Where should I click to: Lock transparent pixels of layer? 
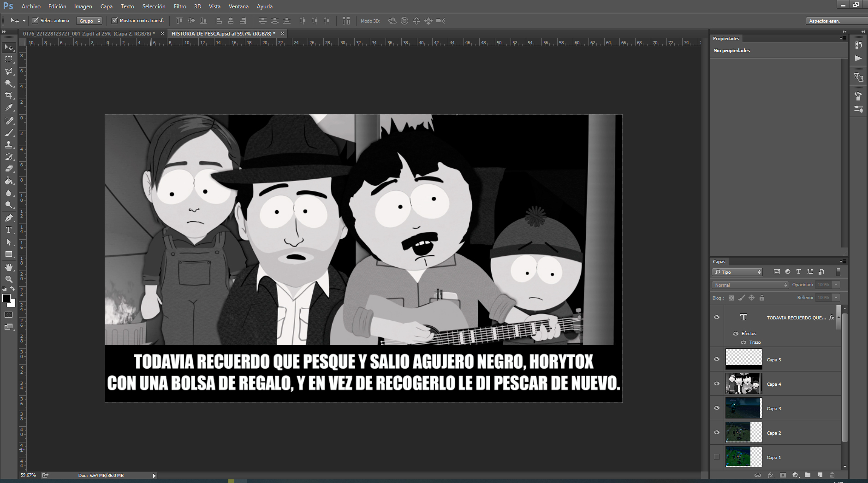[731, 298]
